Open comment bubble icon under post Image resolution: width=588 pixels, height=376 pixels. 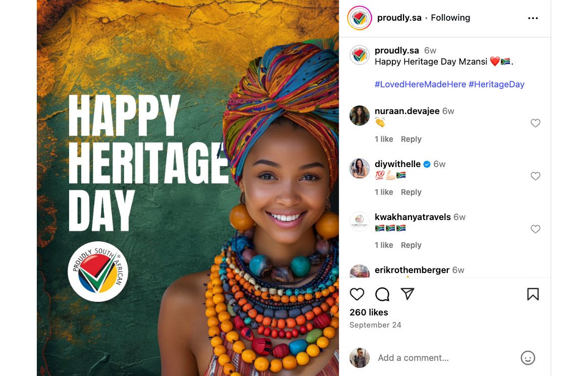click(x=382, y=294)
